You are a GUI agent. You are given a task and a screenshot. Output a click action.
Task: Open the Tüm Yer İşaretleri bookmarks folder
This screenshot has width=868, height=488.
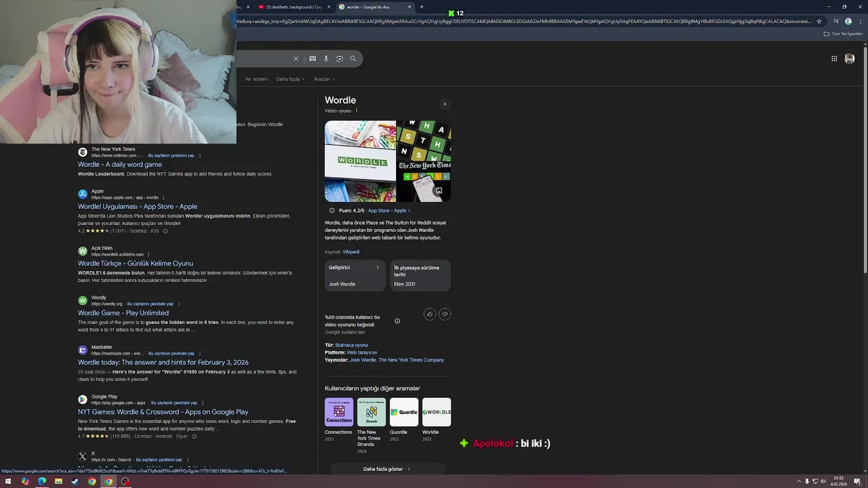[x=844, y=34]
